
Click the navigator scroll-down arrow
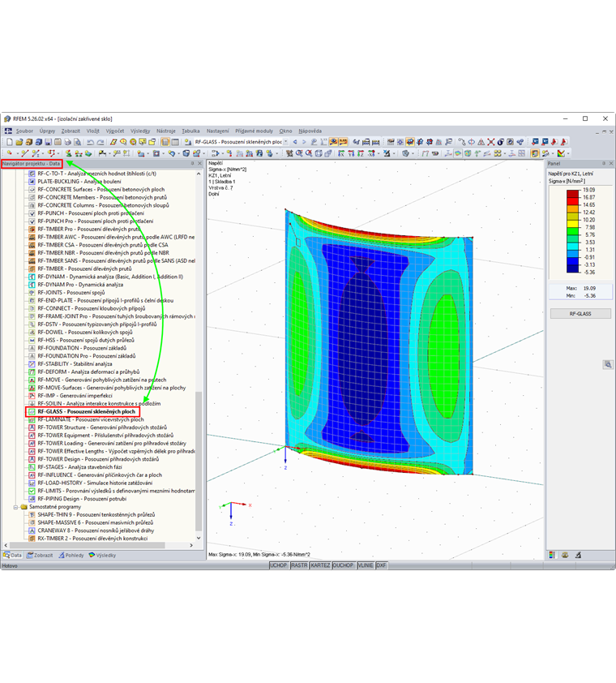199,539
